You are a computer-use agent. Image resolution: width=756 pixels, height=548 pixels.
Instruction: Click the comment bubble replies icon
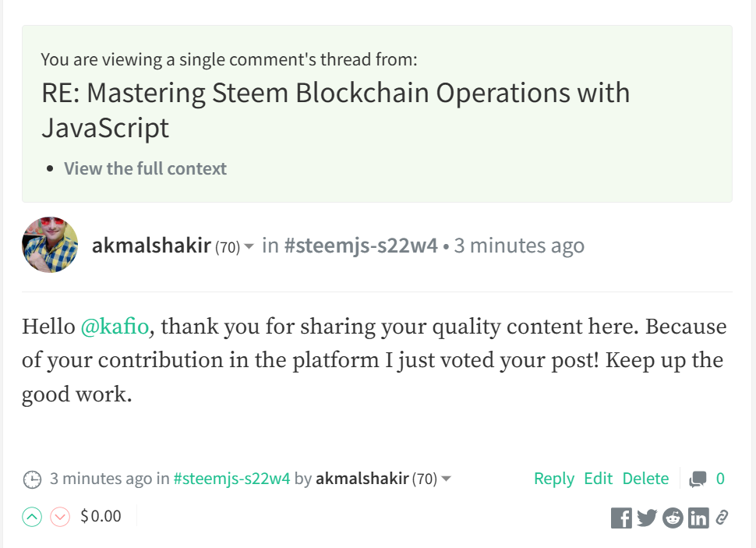click(x=698, y=479)
